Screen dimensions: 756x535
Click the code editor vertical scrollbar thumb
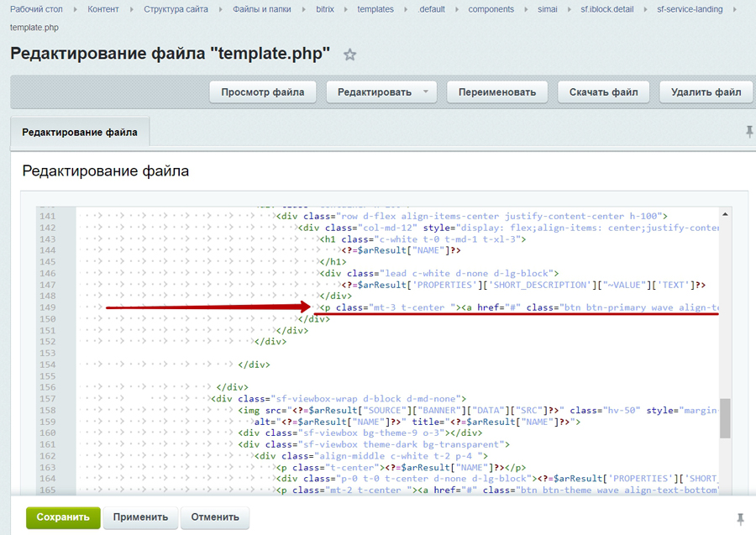coord(724,417)
